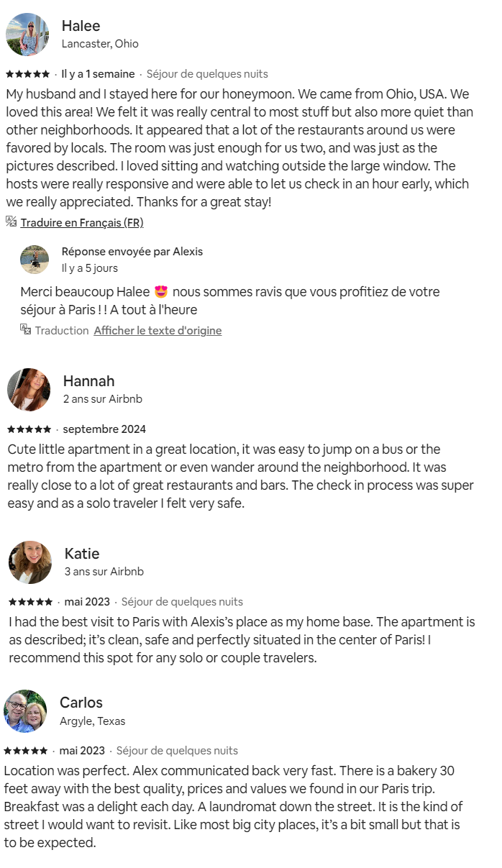
Task: Open host Alexis's small avatar
Action: (35, 260)
